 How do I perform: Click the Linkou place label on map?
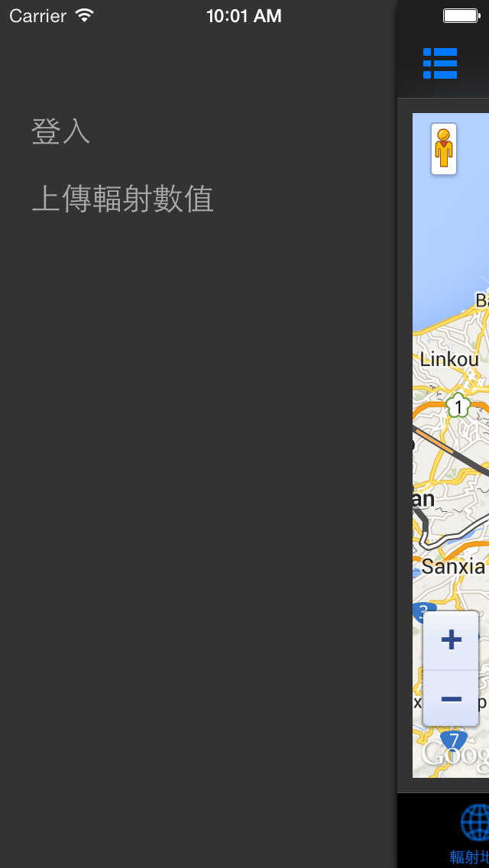click(x=449, y=359)
